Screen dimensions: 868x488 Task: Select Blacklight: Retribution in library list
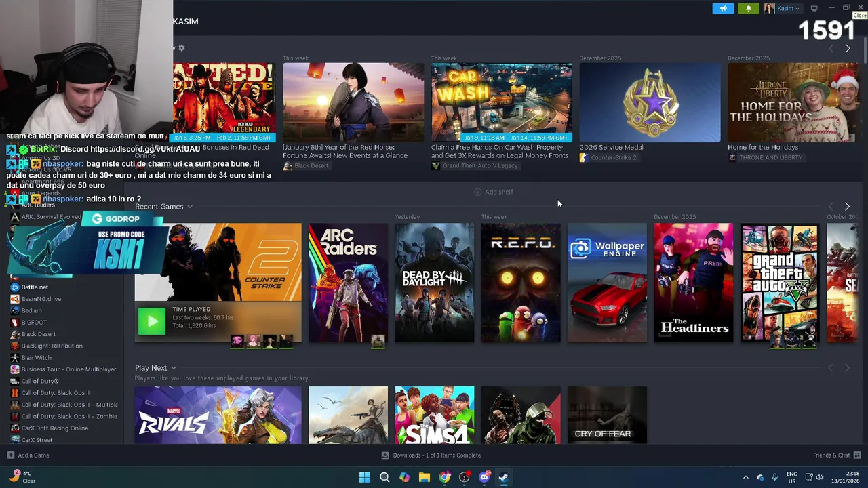pyautogui.click(x=52, y=346)
